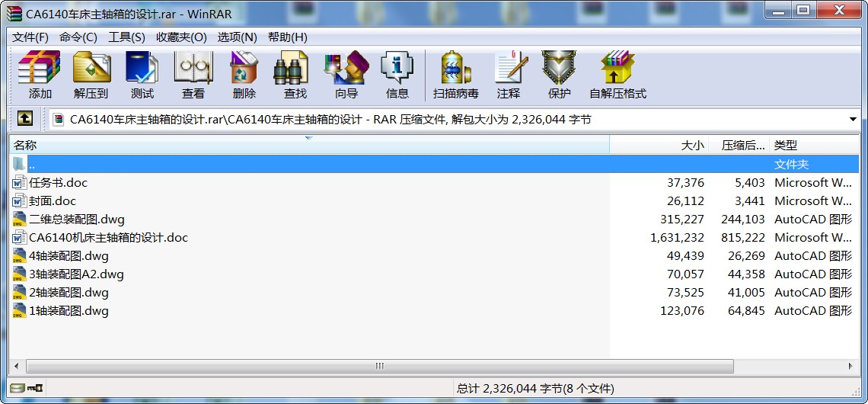This screenshot has height=404, width=868.
Task: Open the 命令(C) menu
Action: click(x=78, y=37)
